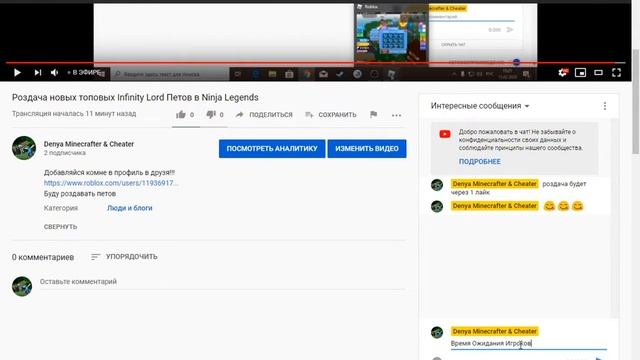This screenshot has width=640, height=360.
Task: Open Люди и блоги category
Action: tap(129, 208)
